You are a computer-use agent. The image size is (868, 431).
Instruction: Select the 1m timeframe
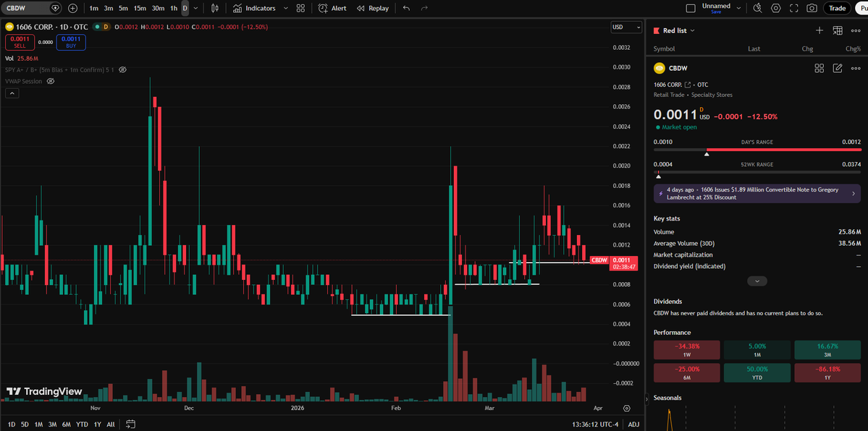(93, 8)
